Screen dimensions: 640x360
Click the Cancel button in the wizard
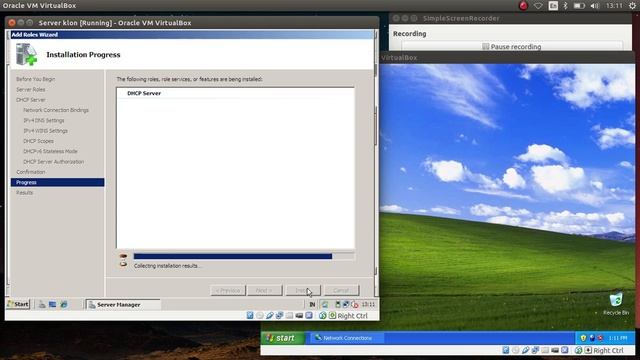pyautogui.click(x=341, y=290)
